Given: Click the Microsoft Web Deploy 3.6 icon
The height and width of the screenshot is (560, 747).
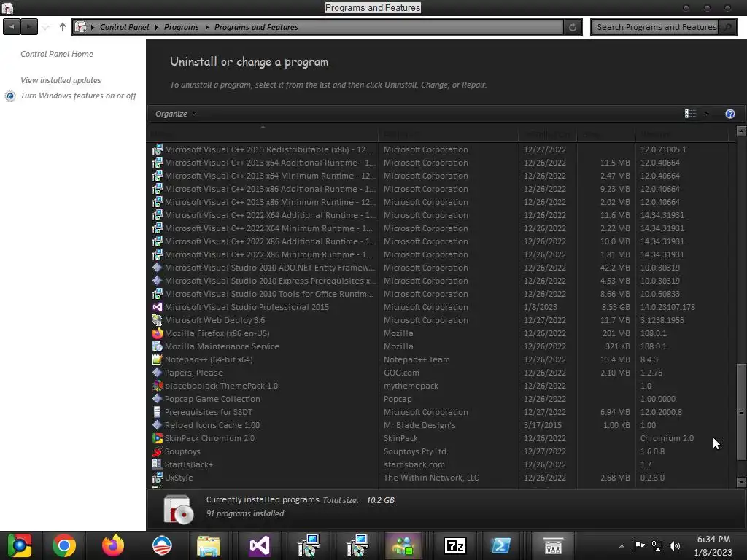Looking at the screenshot, I should coord(158,320).
